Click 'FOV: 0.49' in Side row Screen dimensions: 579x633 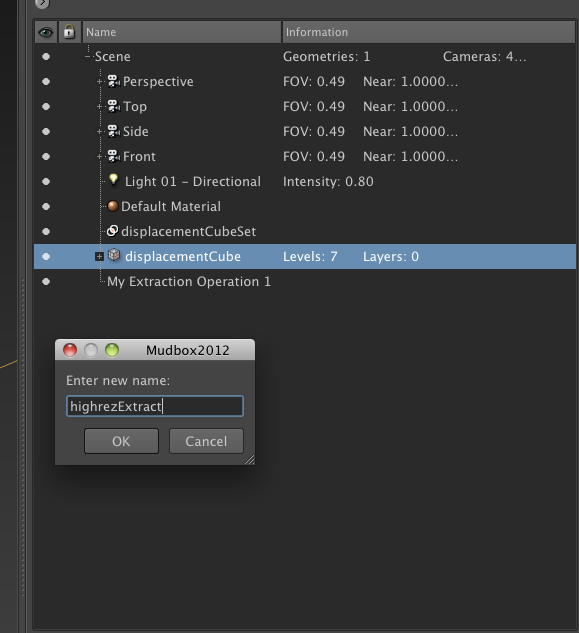pos(314,132)
